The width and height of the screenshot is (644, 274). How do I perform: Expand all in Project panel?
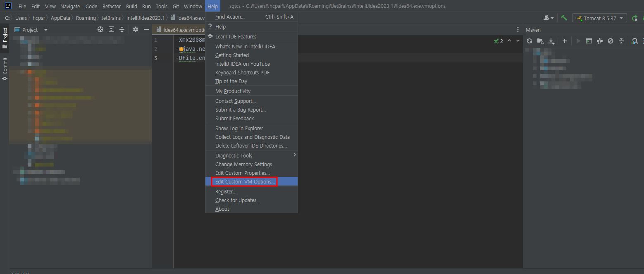(111, 30)
